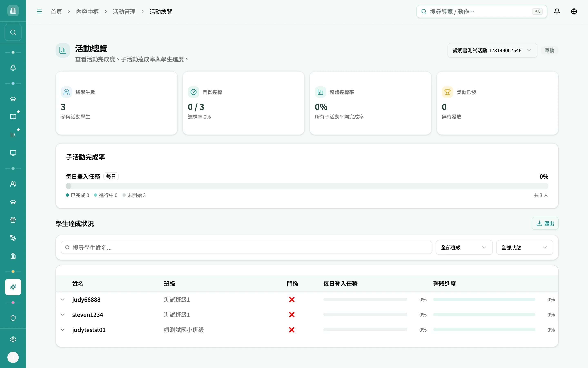This screenshot has width=588, height=368.
Task: Click the user avatar at sidebar bottom
Action: pyautogui.click(x=13, y=358)
